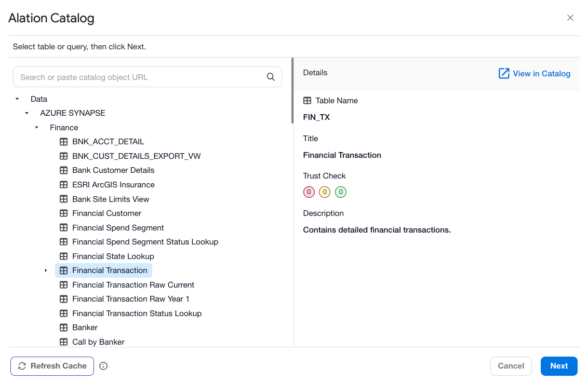Click the Data root label
The width and height of the screenshot is (588, 381).
pyautogui.click(x=38, y=99)
